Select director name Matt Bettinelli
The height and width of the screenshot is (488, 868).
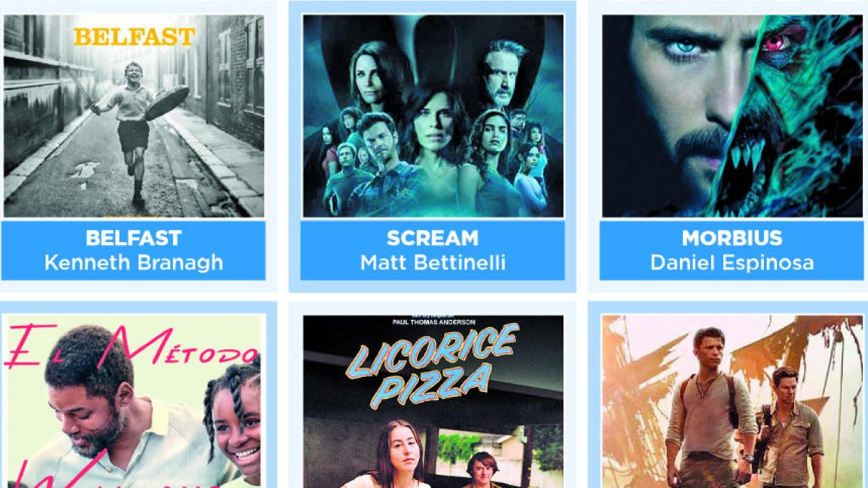pos(433,262)
